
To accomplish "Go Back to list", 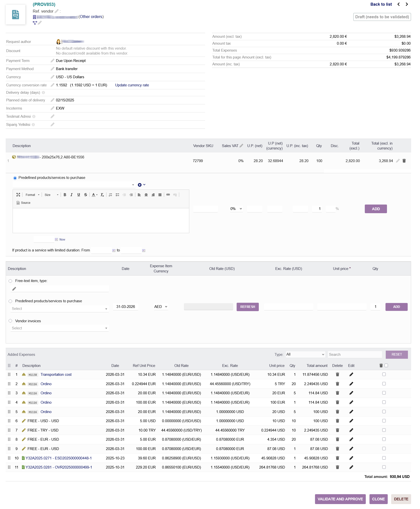I will (381, 4).
